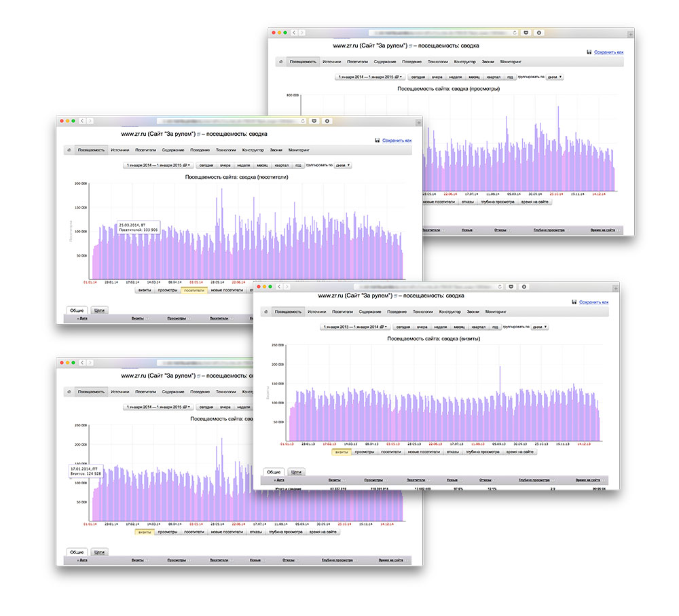Expand the date range picker in the посетители window
Screen dimensions: 679x616
point(159,165)
